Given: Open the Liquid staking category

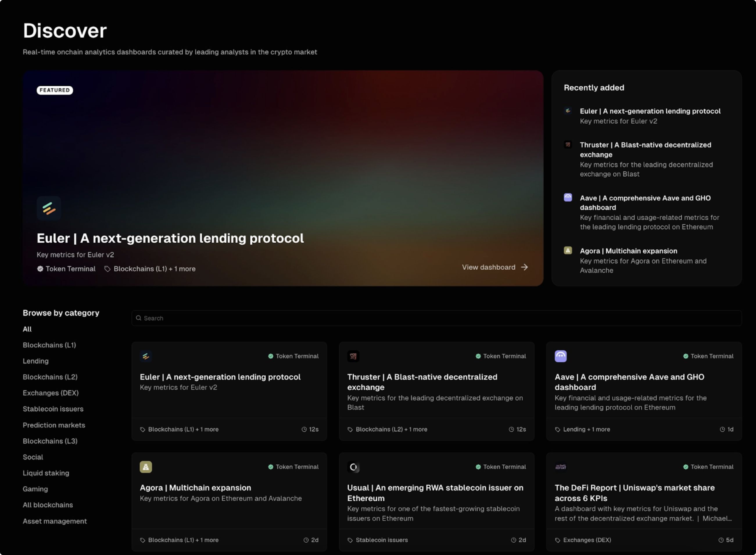Looking at the screenshot, I should pos(46,473).
